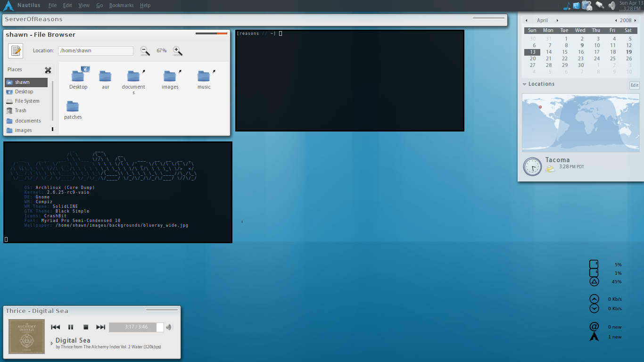The height and width of the screenshot is (362, 644).
Task: Click the first CPU usage icon showing 5%
Action: [594, 264]
